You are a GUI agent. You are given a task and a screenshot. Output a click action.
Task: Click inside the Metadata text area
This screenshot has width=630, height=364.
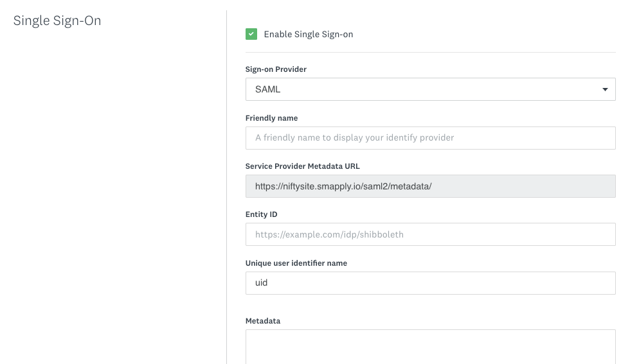click(x=430, y=347)
